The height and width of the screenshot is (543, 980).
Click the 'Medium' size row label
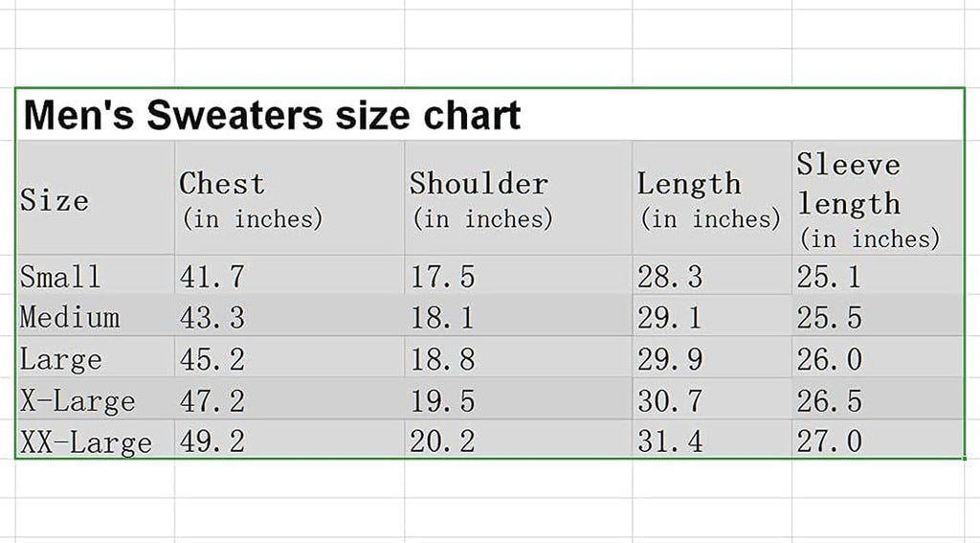point(70,317)
